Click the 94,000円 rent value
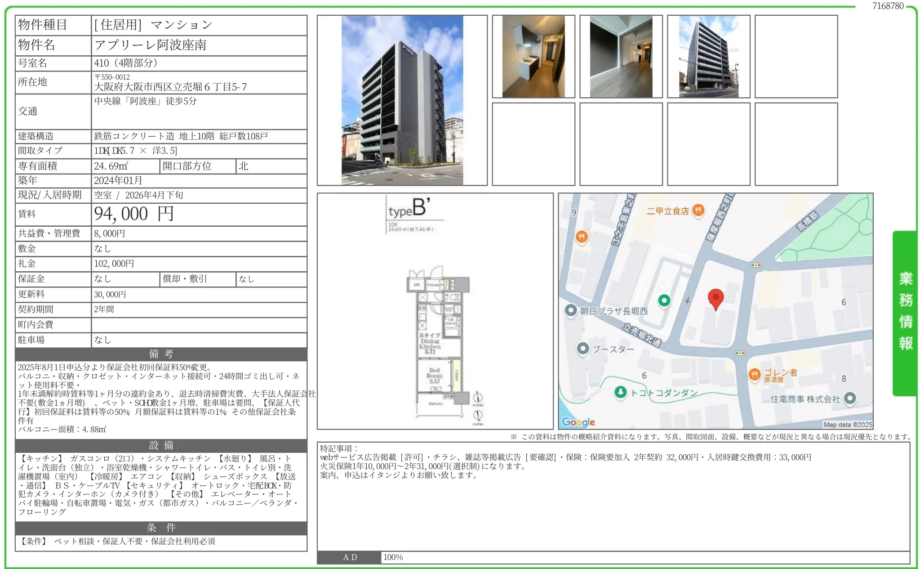 [133, 214]
